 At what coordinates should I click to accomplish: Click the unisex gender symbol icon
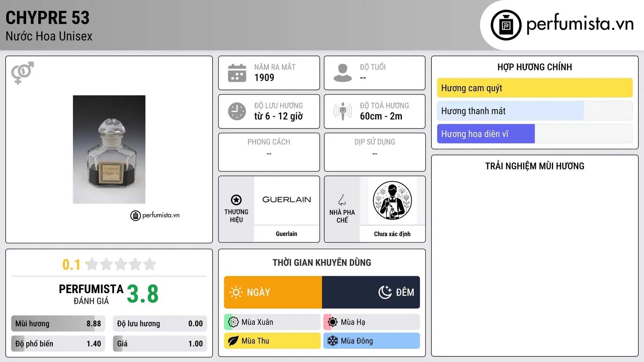[22, 73]
